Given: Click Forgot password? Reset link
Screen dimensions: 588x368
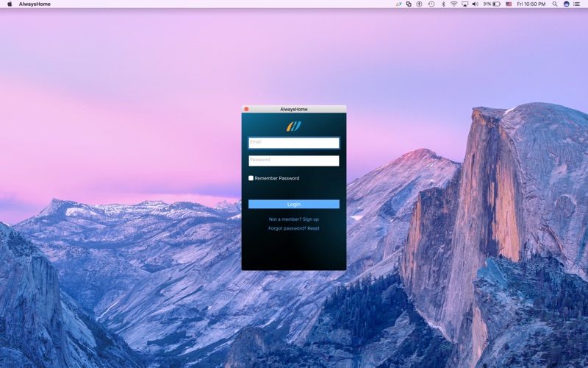Looking at the screenshot, I should [293, 228].
